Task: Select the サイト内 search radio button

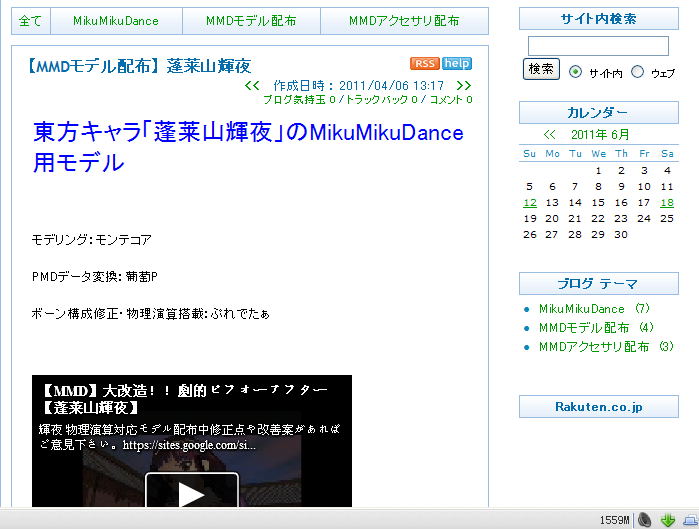Action: pos(576,72)
